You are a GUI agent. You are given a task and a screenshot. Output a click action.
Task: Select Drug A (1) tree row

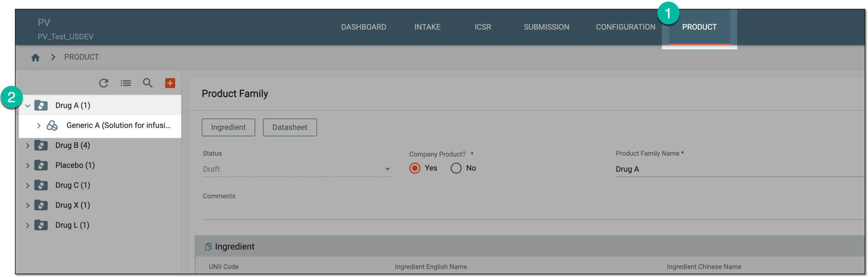100,105
